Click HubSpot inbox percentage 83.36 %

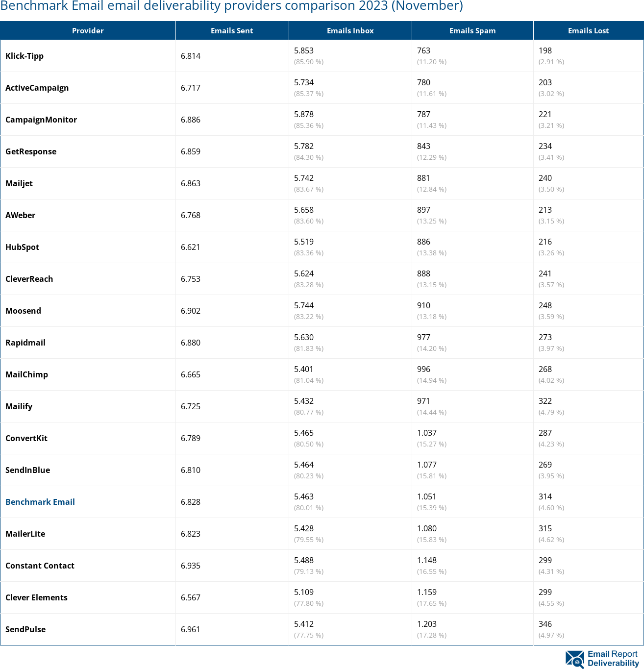309,253
